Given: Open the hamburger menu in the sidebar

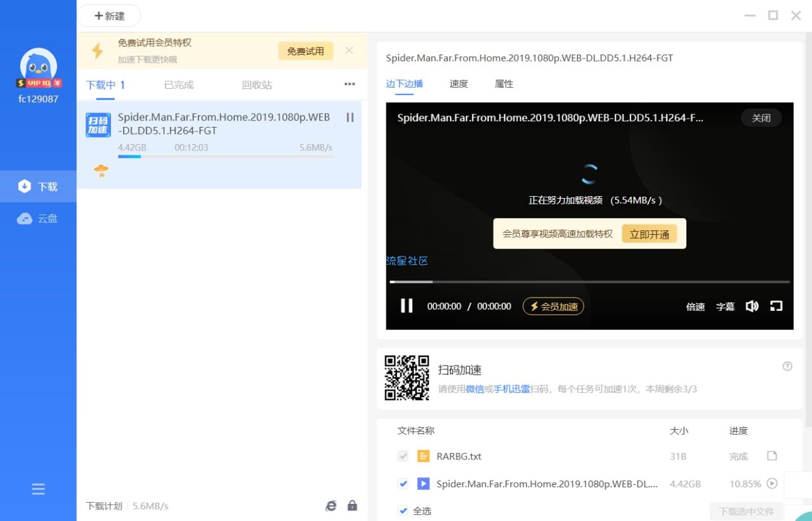Looking at the screenshot, I should pyautogui.click(x=38, y=489).
